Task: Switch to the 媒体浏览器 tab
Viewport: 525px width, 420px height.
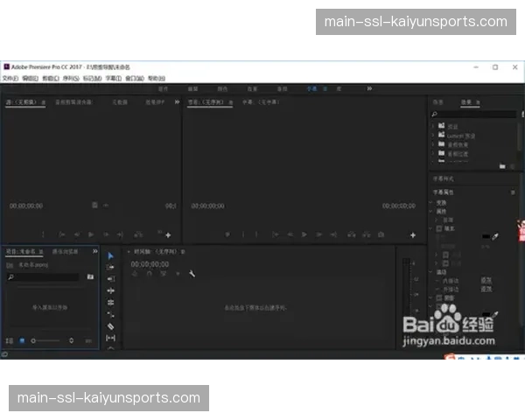Action: coord(65,251)
